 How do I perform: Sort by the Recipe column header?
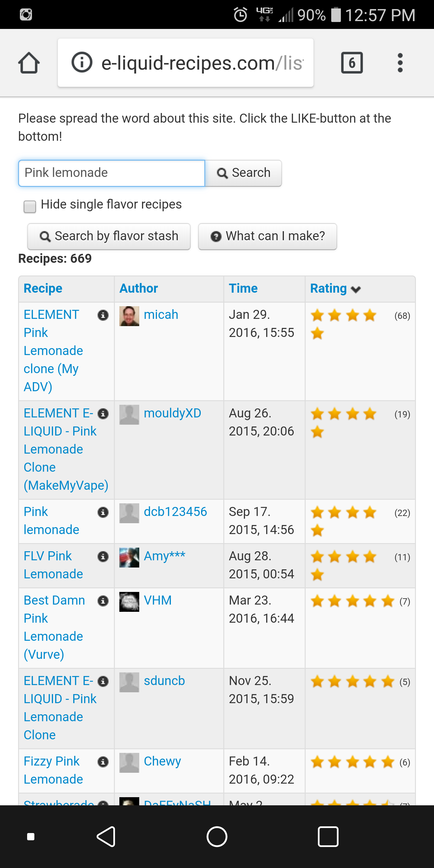click(43, 288)
